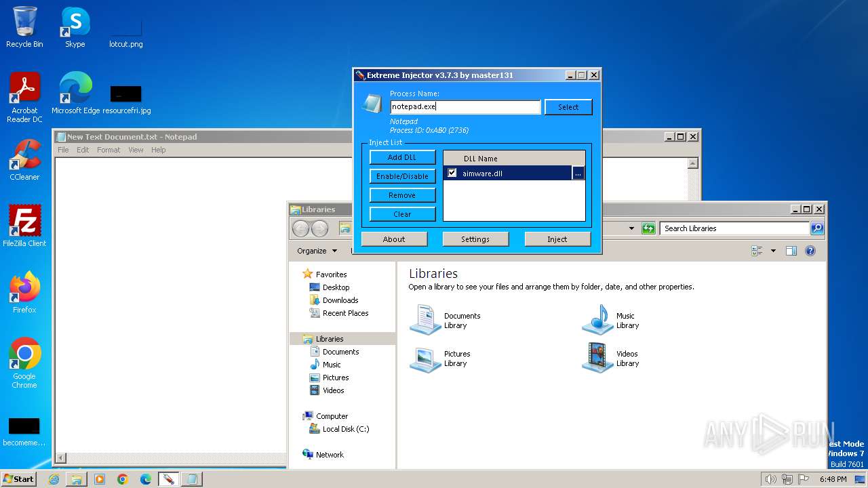The image size is (868, 488).
Task: Open the view options dropdown arrow
Action: click(773, 251)
